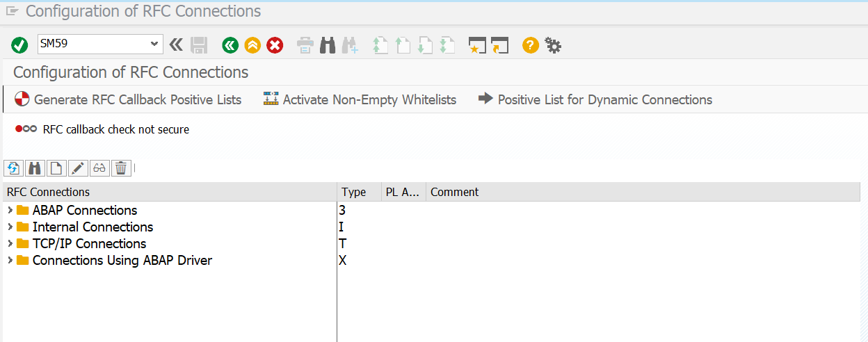Click the yellow Help question mark icon
Viewport: 868px width, 342px height.
point(531,45)
